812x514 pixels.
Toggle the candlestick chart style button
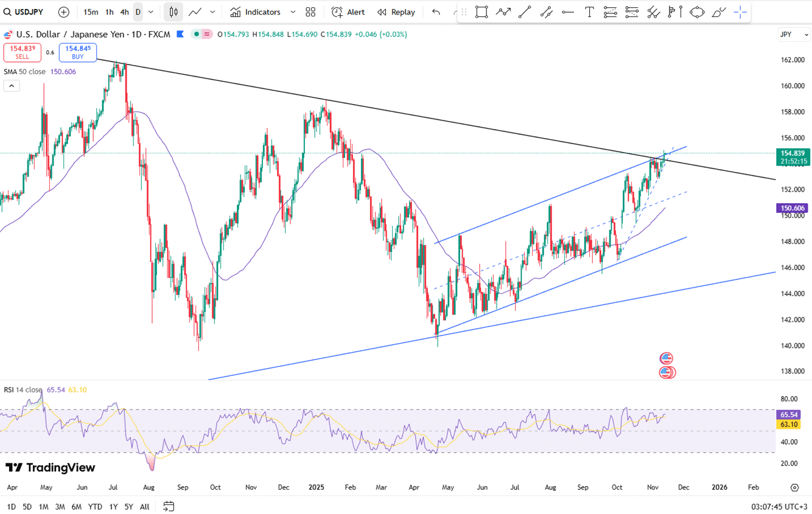pos(173,12)
